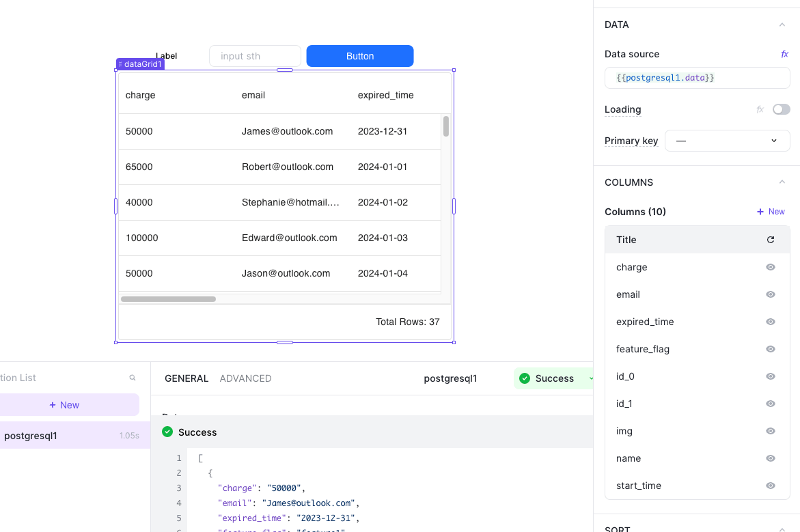Click the green check icon beside Success heading
Image resolution: width=800 pixels, height=532 pixels.
click(167, 432)
